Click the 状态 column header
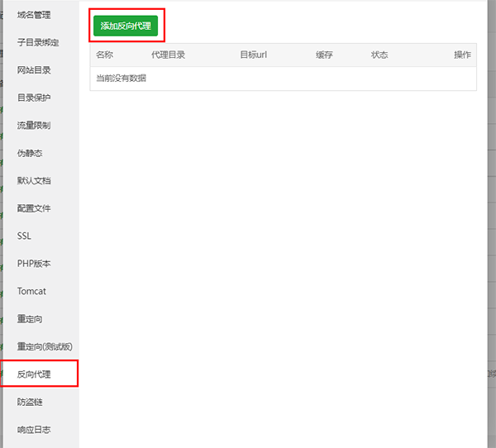This screenshot has width=496, height=448. pyautogui.click(x=379, y=55)
